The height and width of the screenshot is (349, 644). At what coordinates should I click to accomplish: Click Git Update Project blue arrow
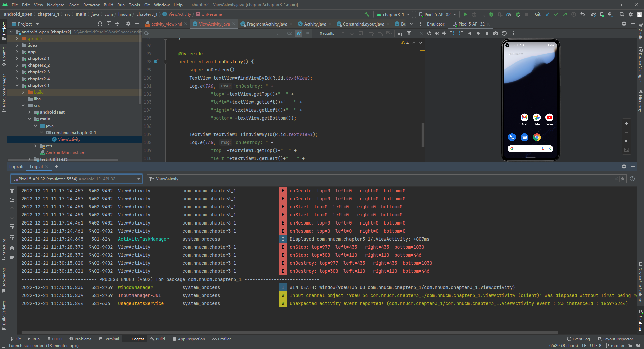(x=547, y=14)
